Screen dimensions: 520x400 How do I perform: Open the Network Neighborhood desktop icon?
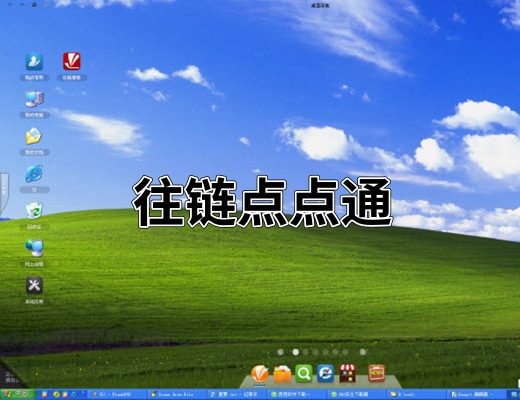(x=34, y=248)
